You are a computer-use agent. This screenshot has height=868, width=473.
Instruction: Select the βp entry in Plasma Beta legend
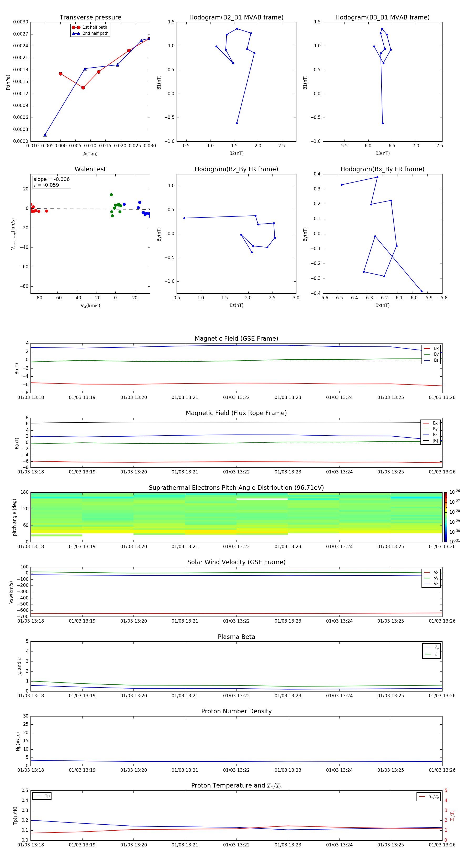coord(431,647)
